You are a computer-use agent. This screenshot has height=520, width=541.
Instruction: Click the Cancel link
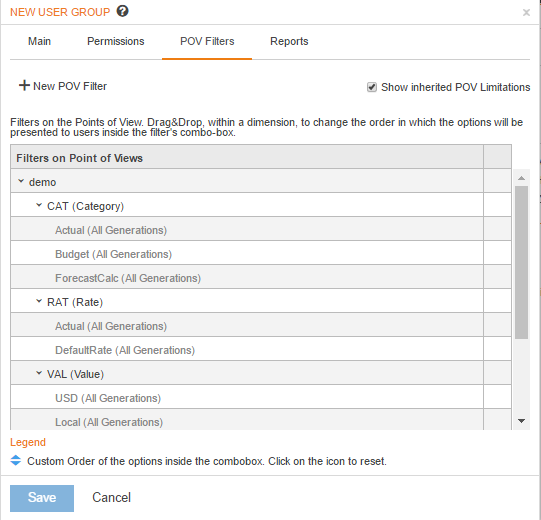coord(111,498)
